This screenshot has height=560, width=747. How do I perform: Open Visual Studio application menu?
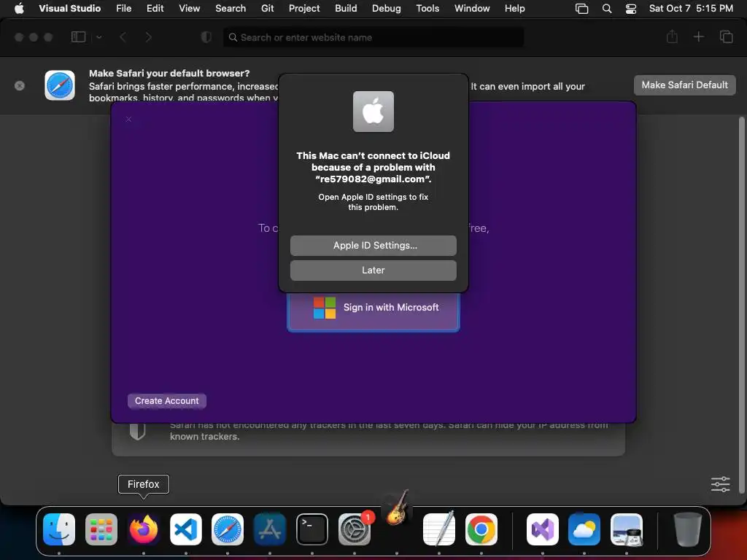pyautogui.click(x=69, y=9)
